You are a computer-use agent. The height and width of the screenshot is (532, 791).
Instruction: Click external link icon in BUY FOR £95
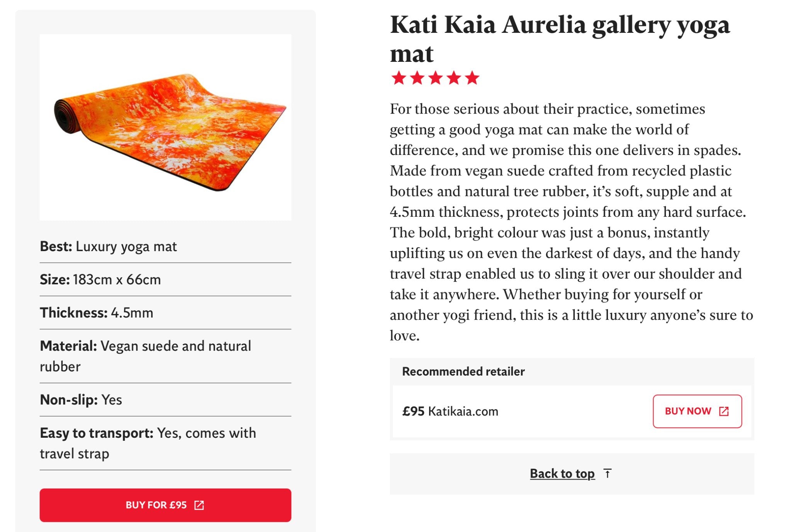tap(199, 505)
